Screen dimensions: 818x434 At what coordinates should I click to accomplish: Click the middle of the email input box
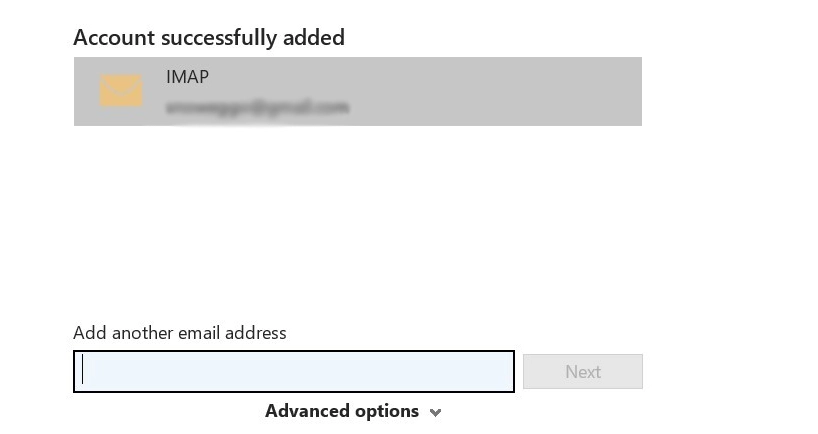pyautogui.click(x=293, y=372)
